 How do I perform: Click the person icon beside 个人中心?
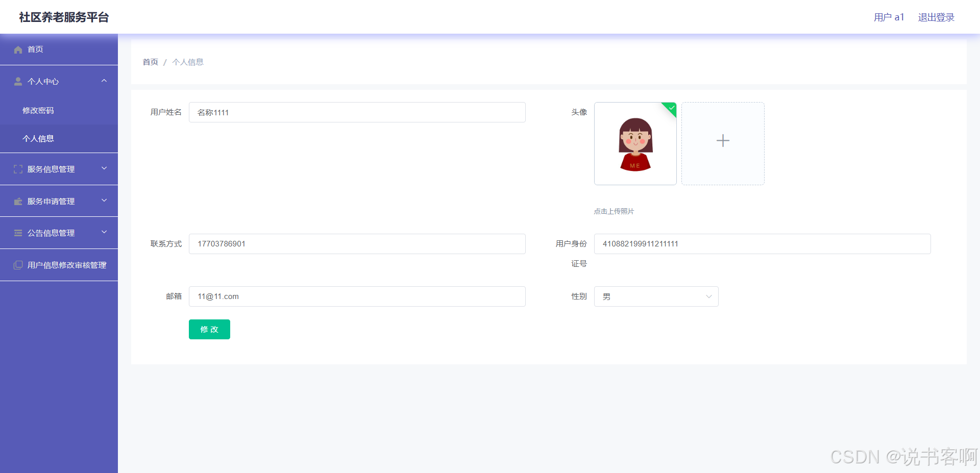(x=18, y=82)
